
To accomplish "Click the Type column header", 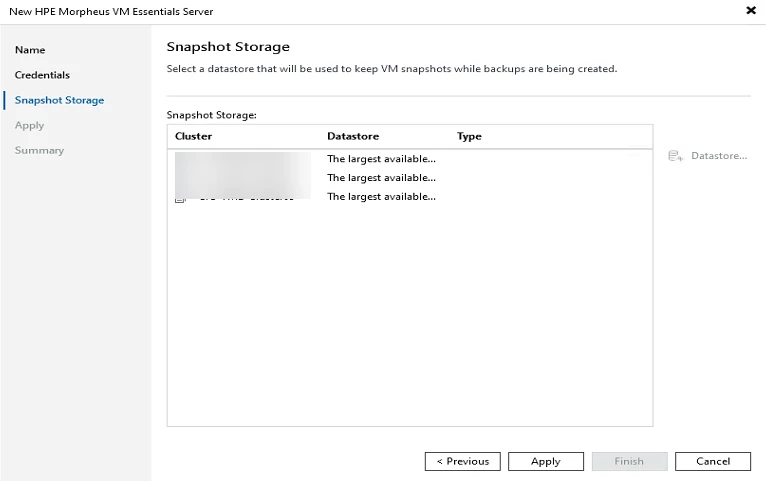I will [469, 136].
